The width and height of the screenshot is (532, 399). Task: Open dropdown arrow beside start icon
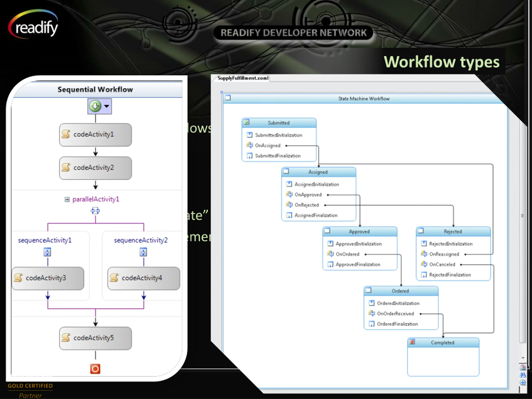point(107,106)
